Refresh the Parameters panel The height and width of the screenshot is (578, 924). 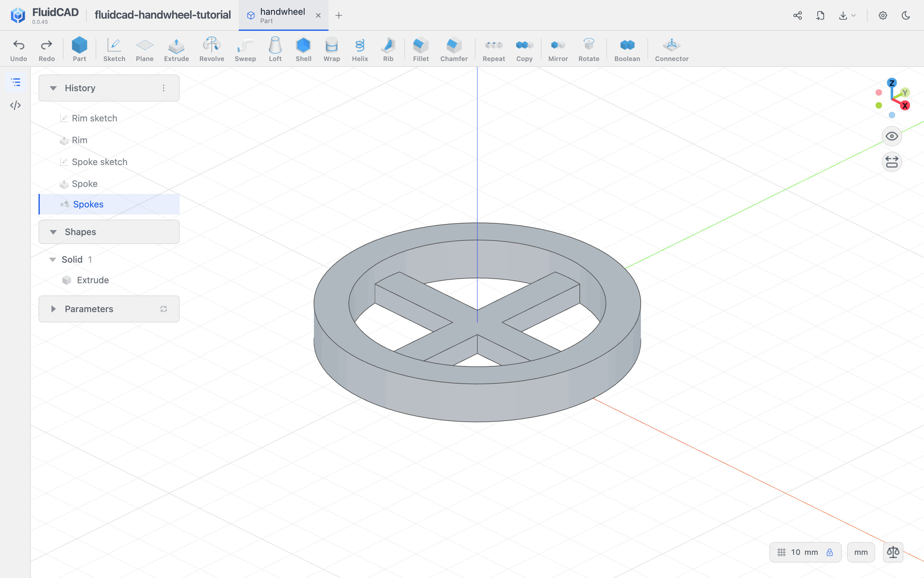click(163, 309)
